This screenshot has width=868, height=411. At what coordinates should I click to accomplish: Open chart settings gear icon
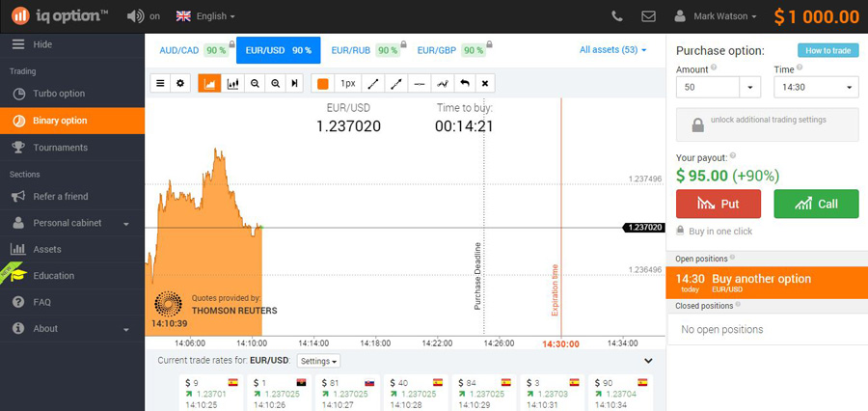180,83
